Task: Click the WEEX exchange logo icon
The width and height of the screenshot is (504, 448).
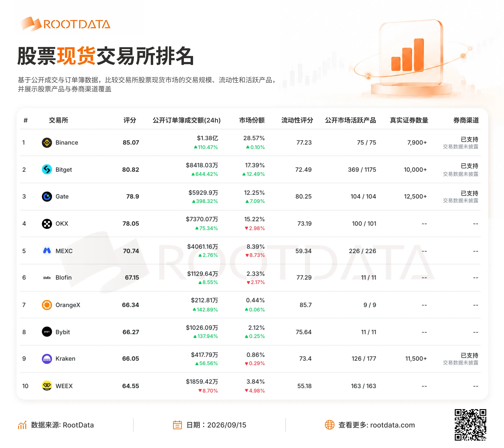Action: tap(47, 386)
